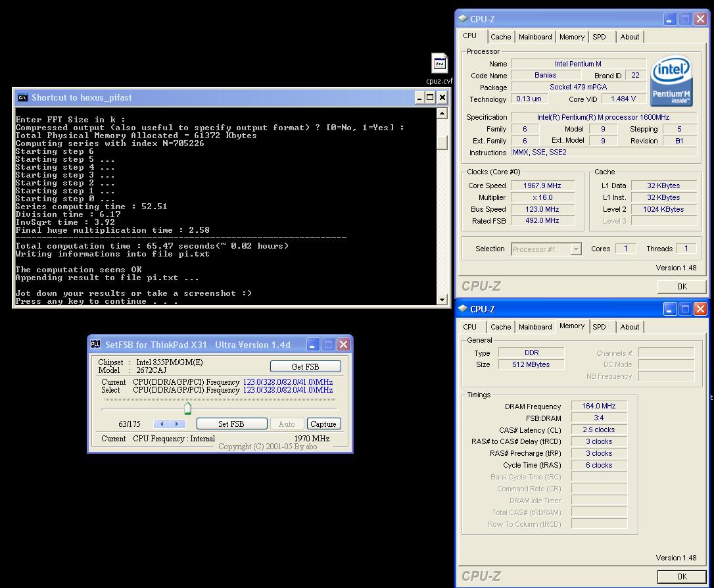The image size is (714, 588).
Task: Open Mainboard tab in top CPU-Z
Action: tap(535, 37)
